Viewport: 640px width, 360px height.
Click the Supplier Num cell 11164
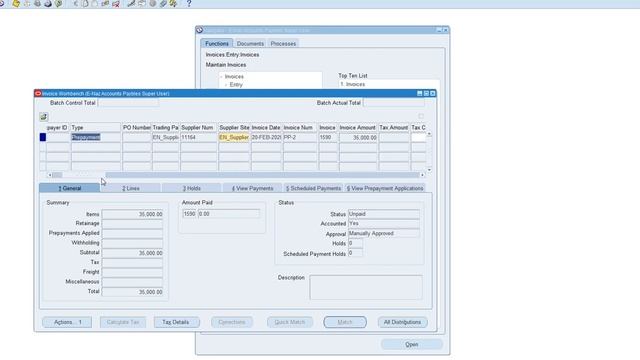198,137
